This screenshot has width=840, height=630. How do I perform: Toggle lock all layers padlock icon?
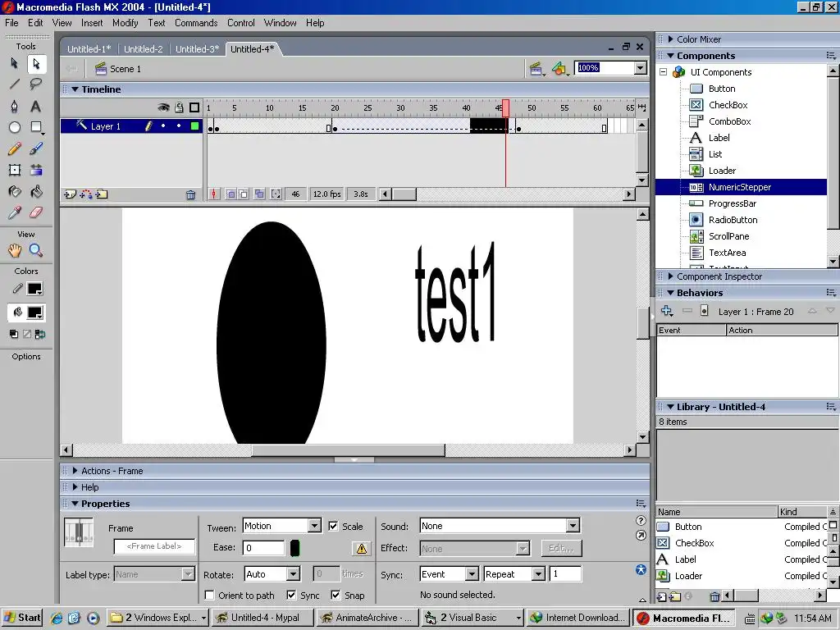click(x=179, y=107)
